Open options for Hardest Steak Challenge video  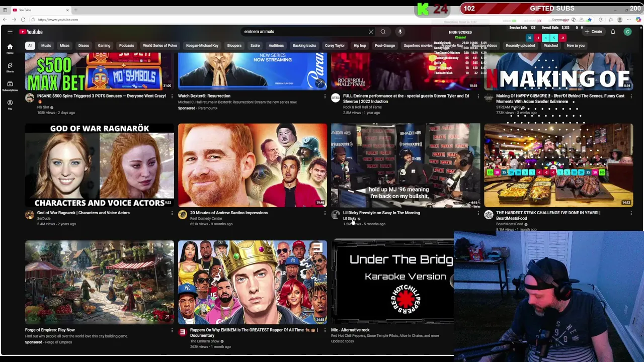pos(631,213)
